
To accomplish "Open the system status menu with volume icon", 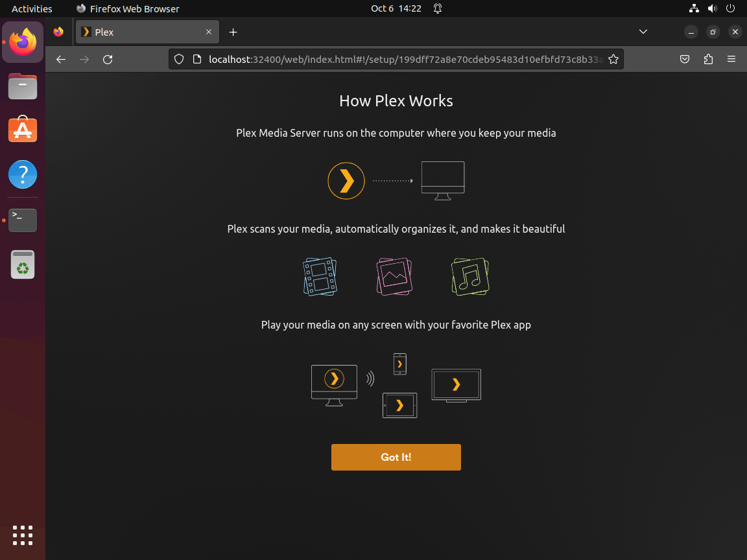I will (712, 8).
